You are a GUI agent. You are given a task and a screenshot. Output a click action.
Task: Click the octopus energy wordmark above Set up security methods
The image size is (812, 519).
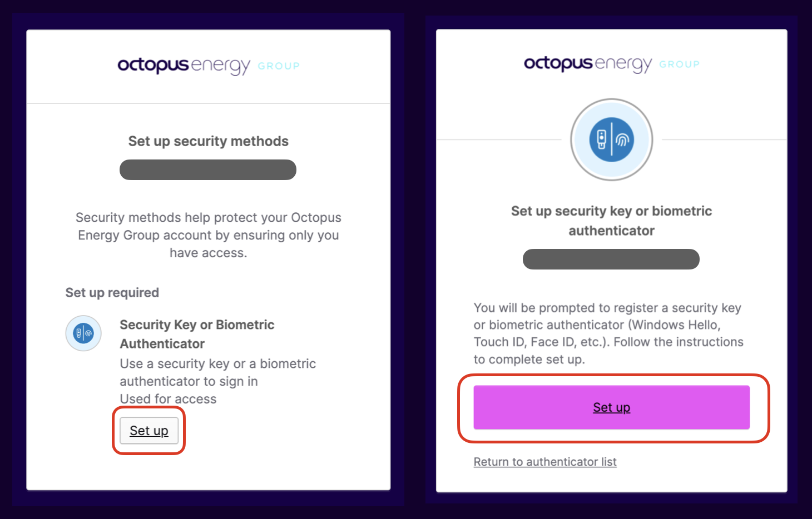[x=184, y=66]
